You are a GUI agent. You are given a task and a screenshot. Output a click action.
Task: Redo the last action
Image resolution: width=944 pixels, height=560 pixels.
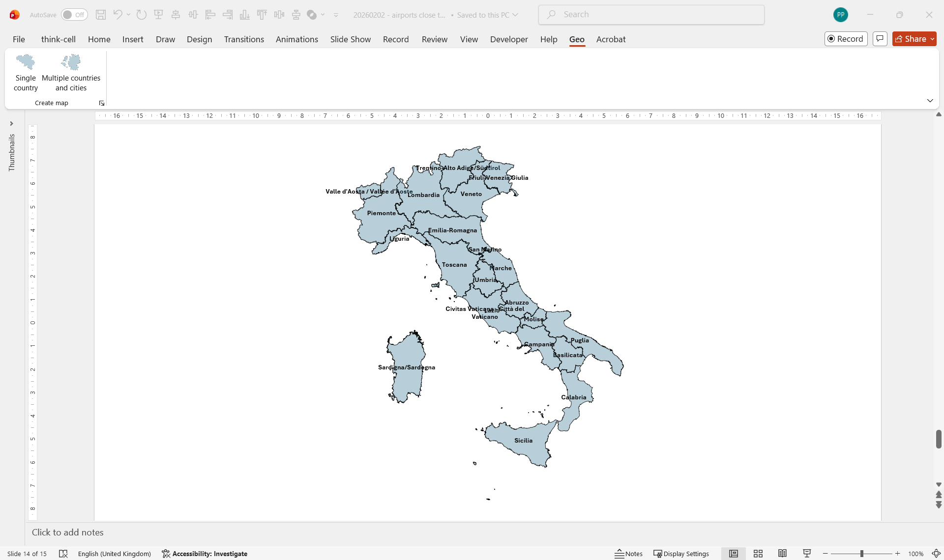click(x=142, y=14)
